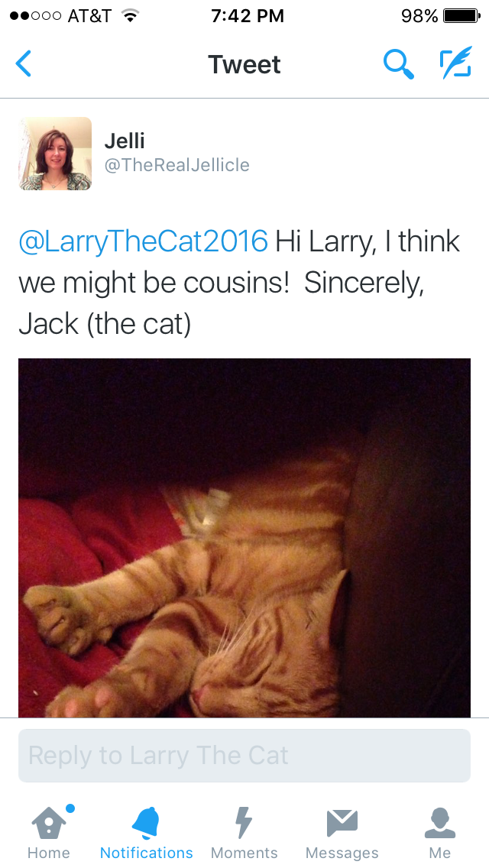
Task: Tap the "we might be cousins" tweet text
Action: [154, 283]
